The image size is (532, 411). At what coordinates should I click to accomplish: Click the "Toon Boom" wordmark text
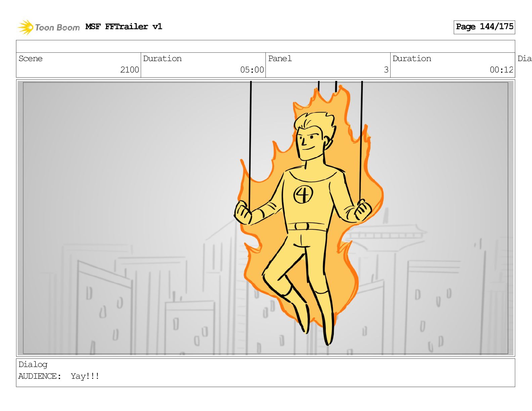[57, 28]
